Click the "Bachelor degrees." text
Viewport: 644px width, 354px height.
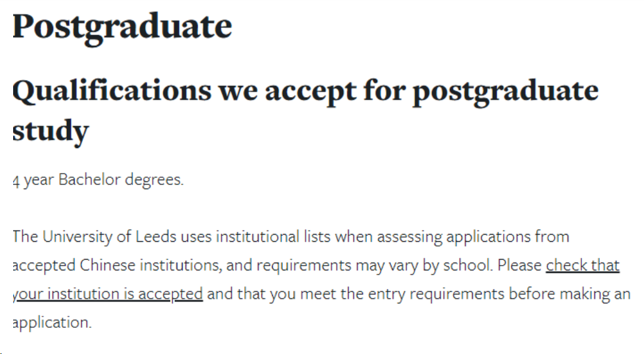(x=121, y=180)
